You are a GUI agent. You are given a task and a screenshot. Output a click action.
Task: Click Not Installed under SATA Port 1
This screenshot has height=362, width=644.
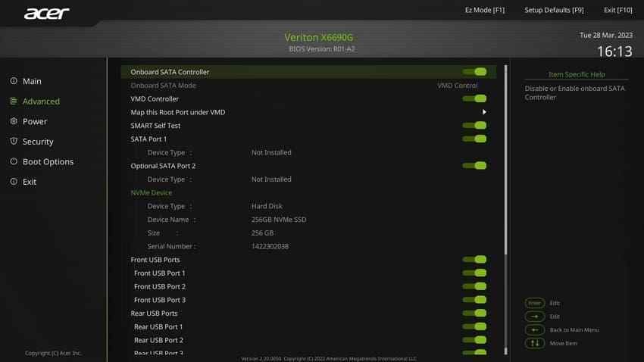[x=271, y=152]
